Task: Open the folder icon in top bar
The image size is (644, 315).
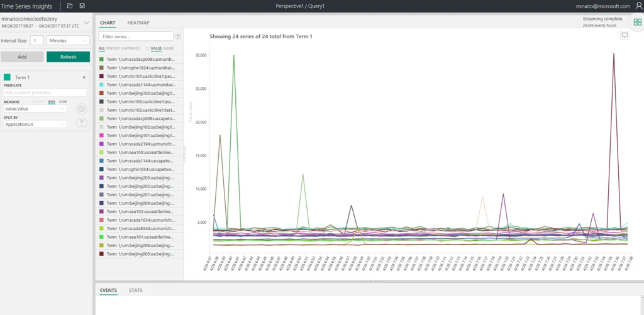Action: point(70,6)
